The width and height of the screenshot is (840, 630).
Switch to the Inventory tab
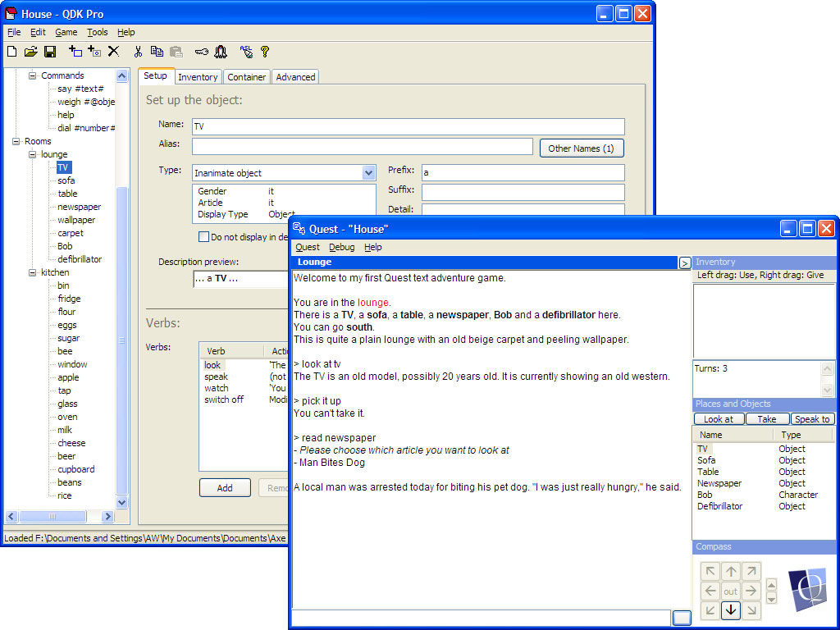pos(198,77)
